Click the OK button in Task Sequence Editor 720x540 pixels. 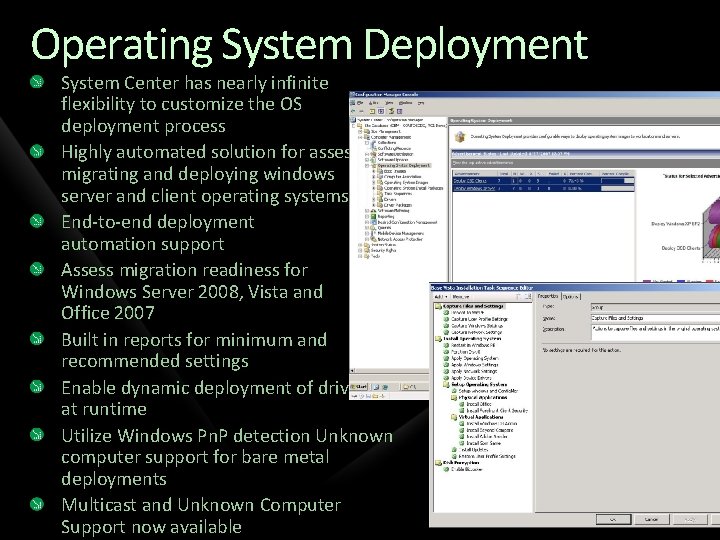tap(613, 519)
